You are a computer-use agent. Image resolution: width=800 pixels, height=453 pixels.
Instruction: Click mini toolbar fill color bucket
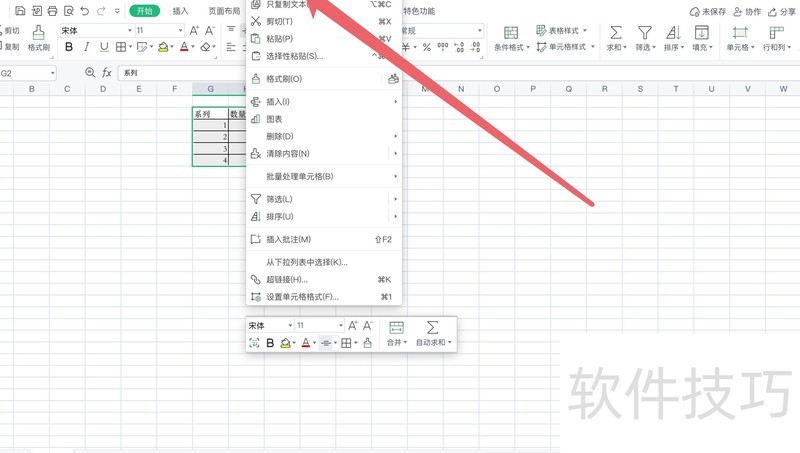(x=286, y=343)
